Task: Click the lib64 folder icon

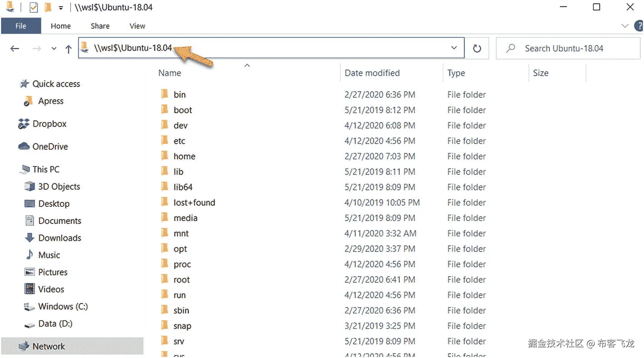Action: 164,186
